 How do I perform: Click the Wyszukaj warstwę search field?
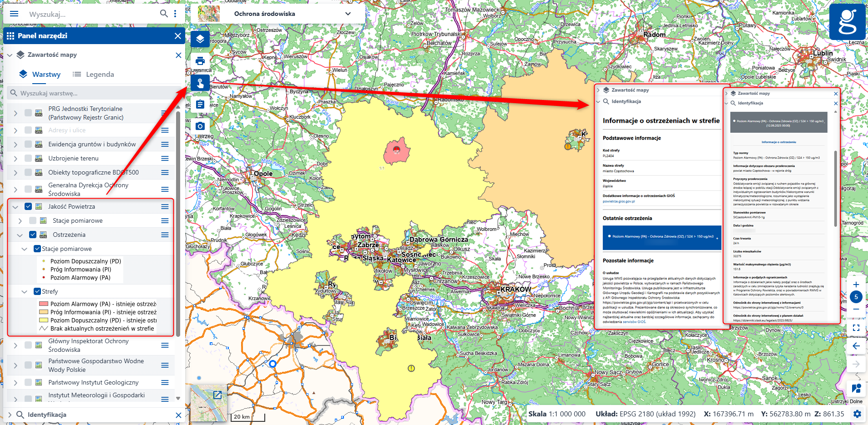click(91, 93)
